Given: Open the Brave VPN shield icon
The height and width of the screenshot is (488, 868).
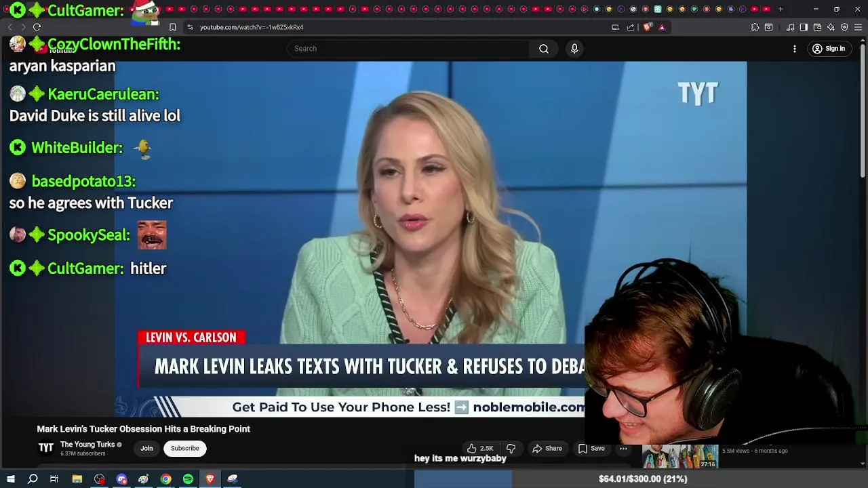Looking at the screenshot, I should point(844,27).
